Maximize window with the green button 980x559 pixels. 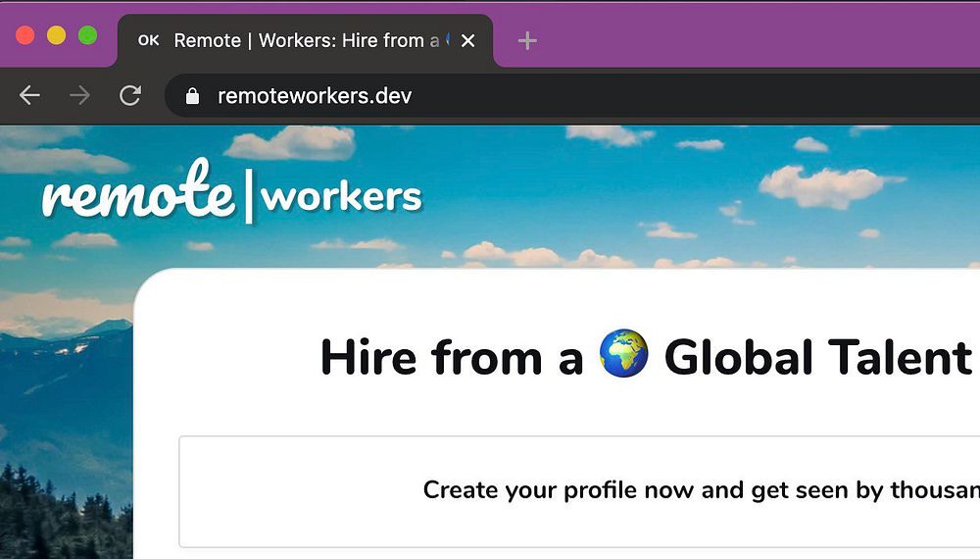[88, 35]
